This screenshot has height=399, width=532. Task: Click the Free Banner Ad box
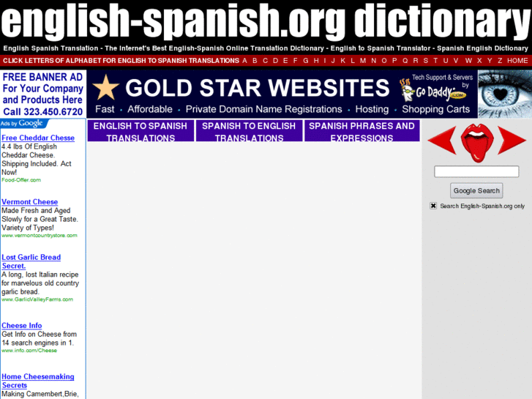click(43, 94)
